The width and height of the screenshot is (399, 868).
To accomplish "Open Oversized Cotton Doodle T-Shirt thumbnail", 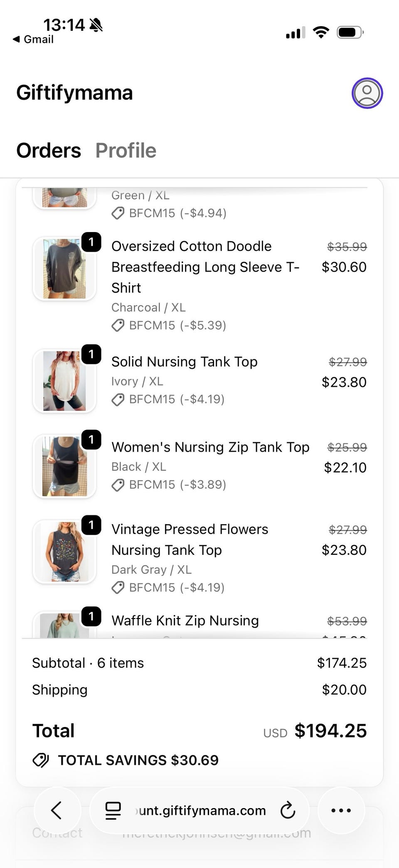I will click(x=64, y=269).
